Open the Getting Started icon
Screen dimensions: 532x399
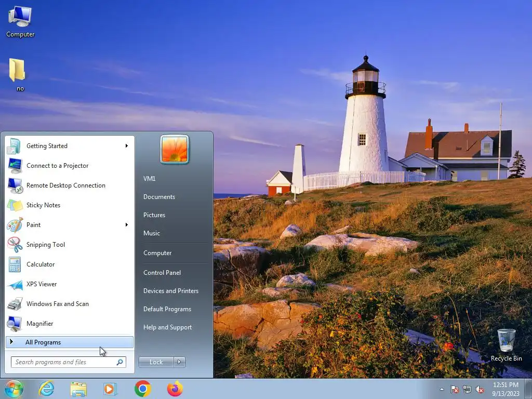point(15,146)
